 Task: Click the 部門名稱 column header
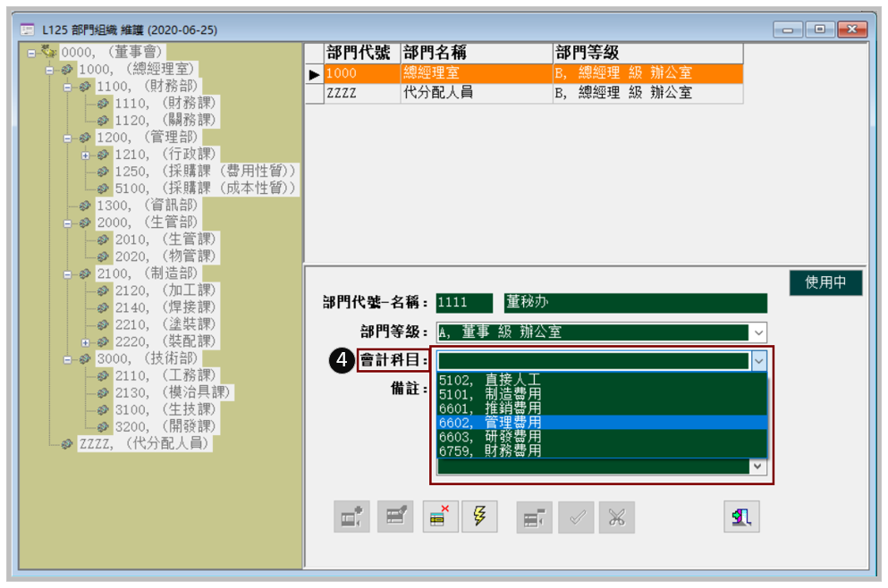tap(477, 54)
